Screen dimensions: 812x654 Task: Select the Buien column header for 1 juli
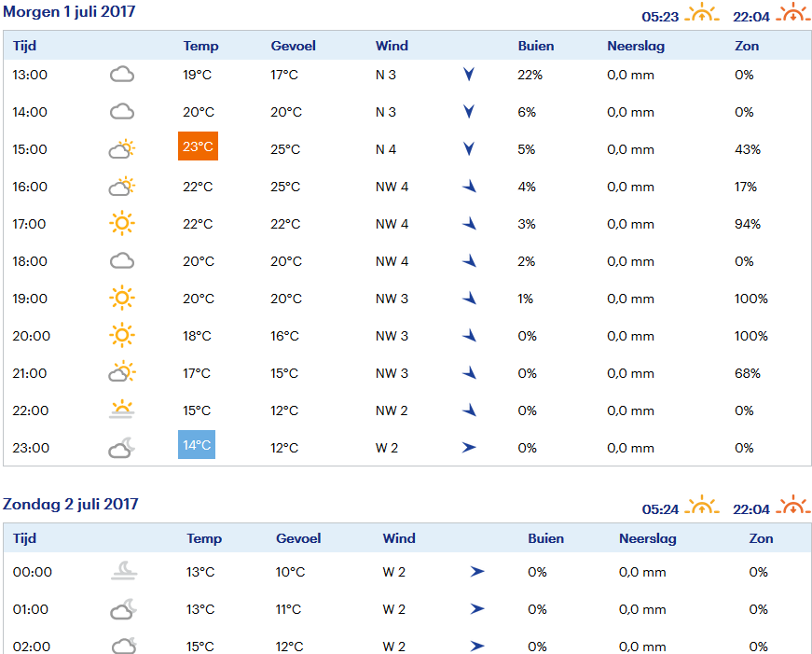(x=536, y=46)
